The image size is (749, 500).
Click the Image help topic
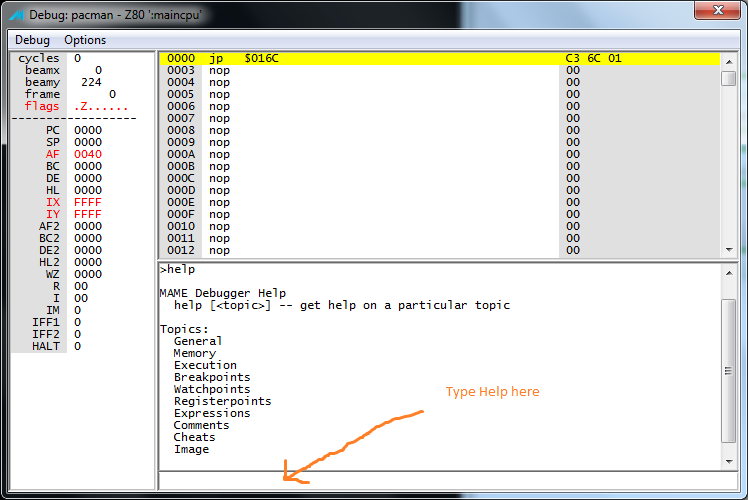point(192,449)
